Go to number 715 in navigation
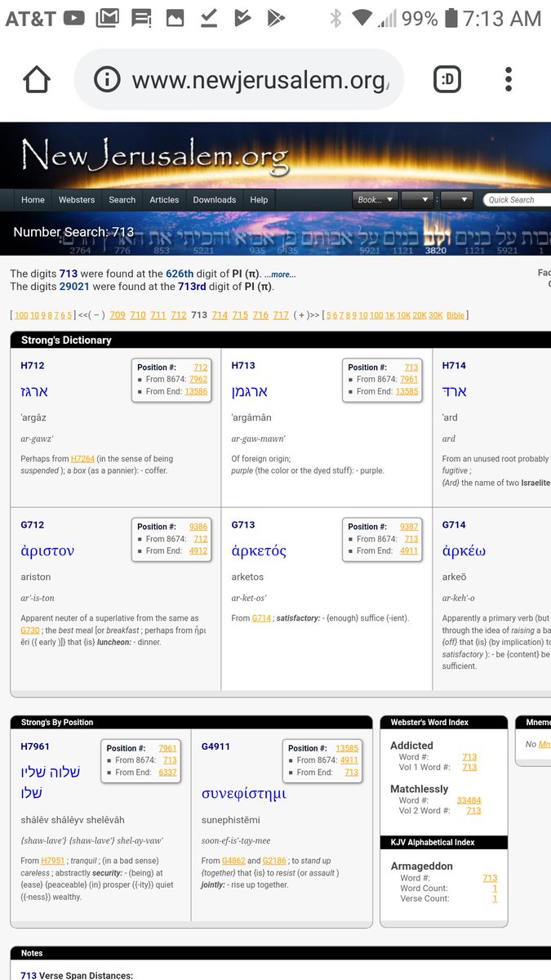The height and width of the screenshot is (980, 551). (x=240, y=315)
